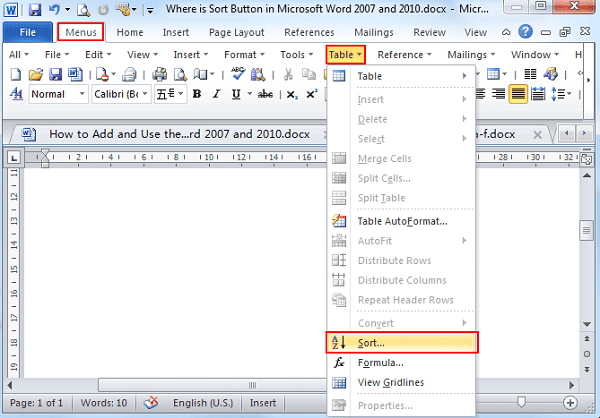This screenshot has width=600, height=418.
Task: Click Table icon at top of Table menu
Action: click(339, 76)
